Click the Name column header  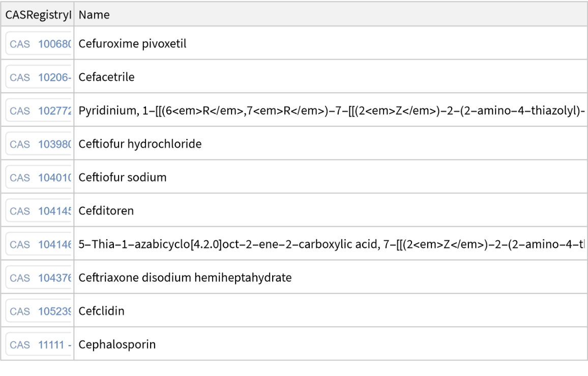tap(94, 15)
